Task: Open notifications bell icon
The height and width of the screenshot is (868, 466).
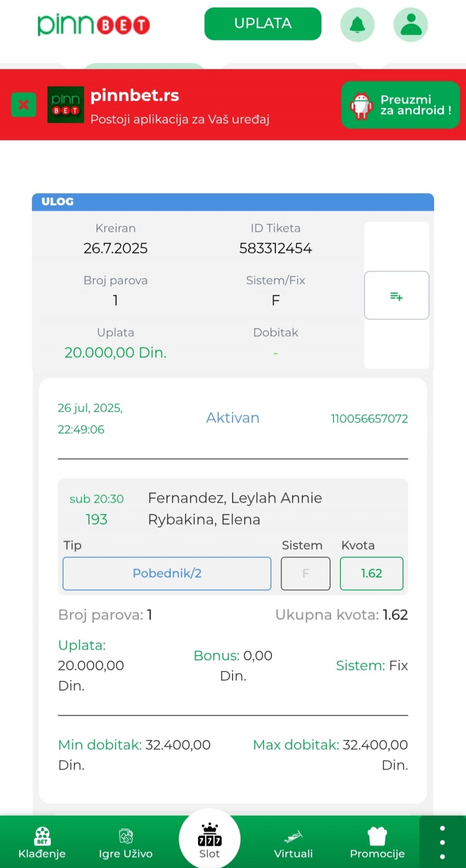Action: pyautogui.click(x=357, y=25)
